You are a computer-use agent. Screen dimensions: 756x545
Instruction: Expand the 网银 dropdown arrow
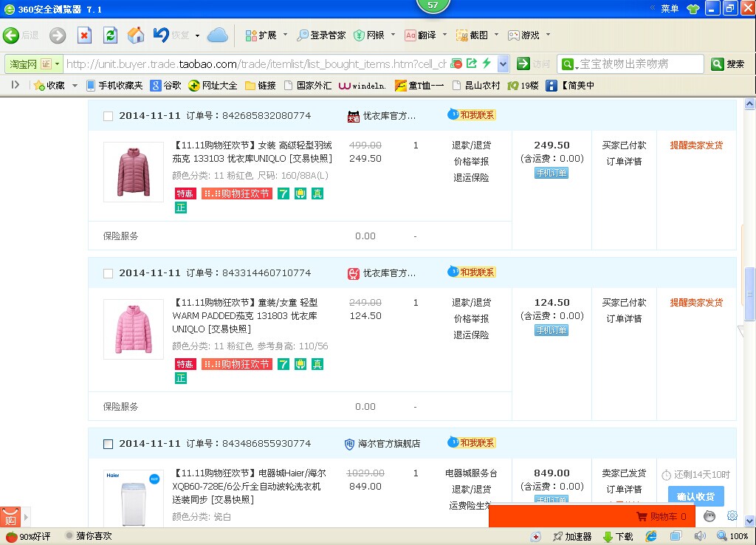tap(393, 35)
